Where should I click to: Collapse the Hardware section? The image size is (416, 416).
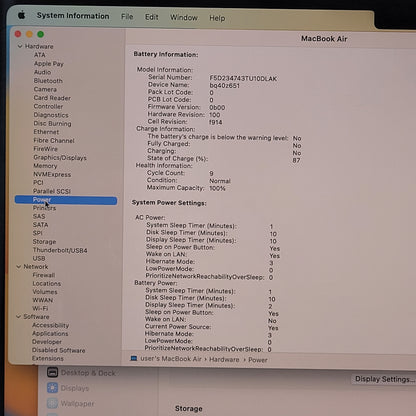(x=20, y=46)
